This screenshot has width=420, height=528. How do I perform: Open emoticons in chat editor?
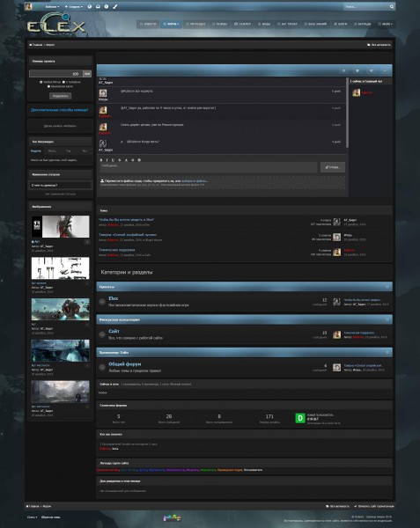pyautogui.click(x=139, y=160)
